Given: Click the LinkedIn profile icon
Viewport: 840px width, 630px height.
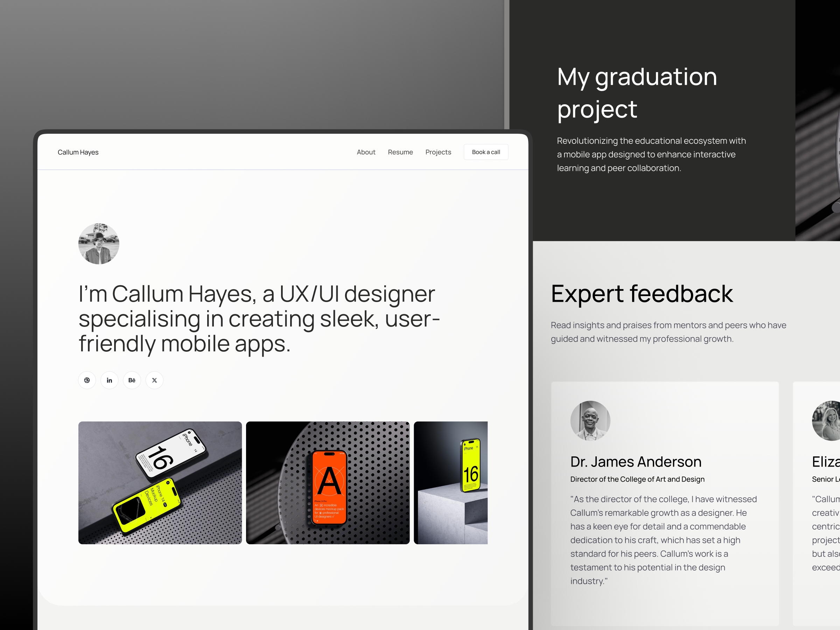Looking at the screenshot, I should (109, 380).
